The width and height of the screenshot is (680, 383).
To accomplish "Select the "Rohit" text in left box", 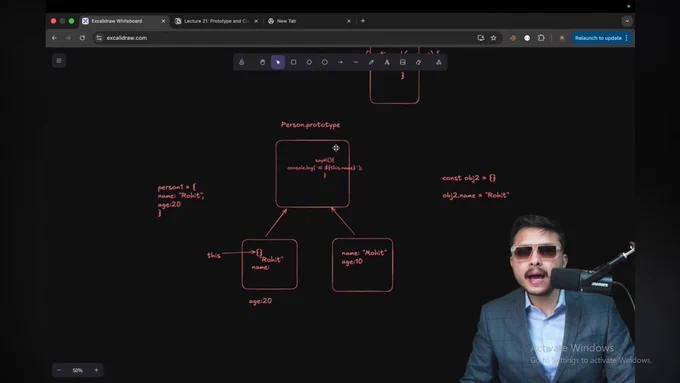I will click(272, 259).
